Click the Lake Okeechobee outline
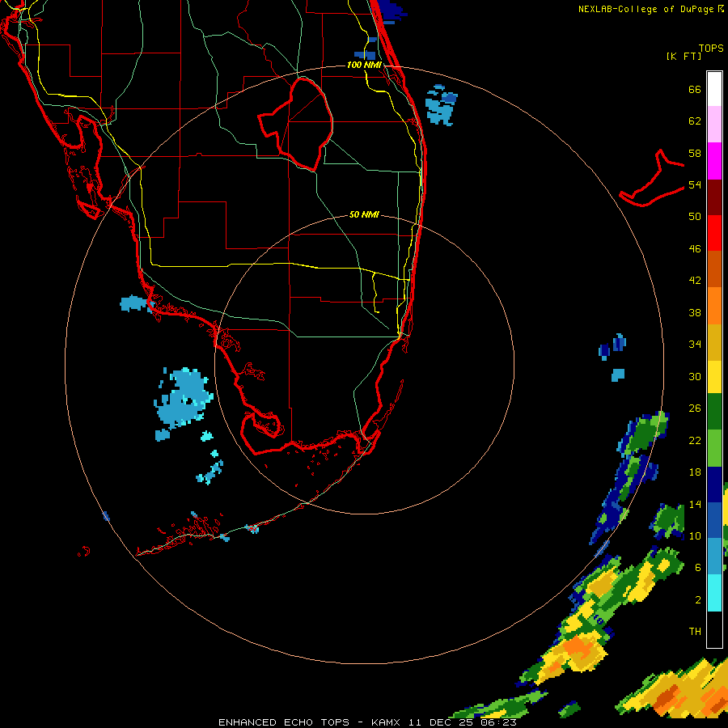 click(296, 125)
